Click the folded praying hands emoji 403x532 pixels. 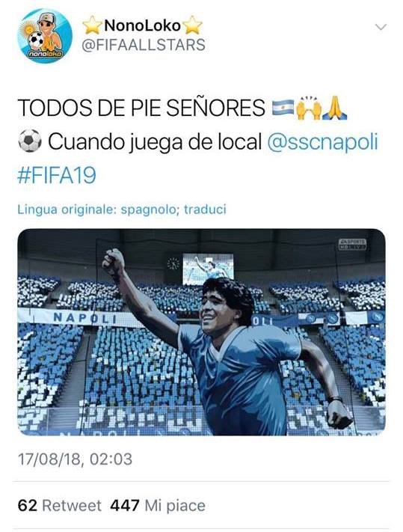pyautogui.click(x=335, y=107)
